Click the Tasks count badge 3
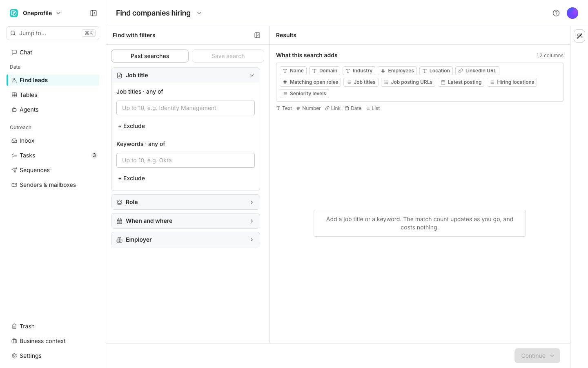The image size is (588, 368). [94, 155]
